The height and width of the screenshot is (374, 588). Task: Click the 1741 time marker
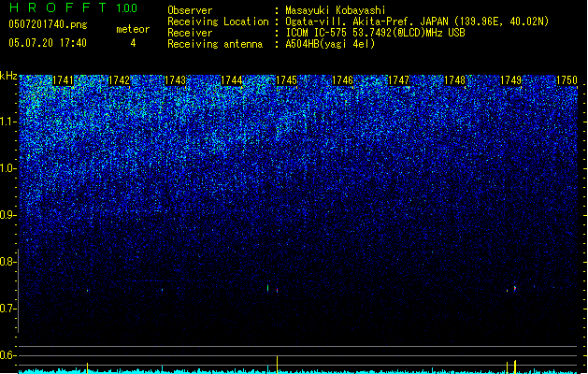click(63, 80)
